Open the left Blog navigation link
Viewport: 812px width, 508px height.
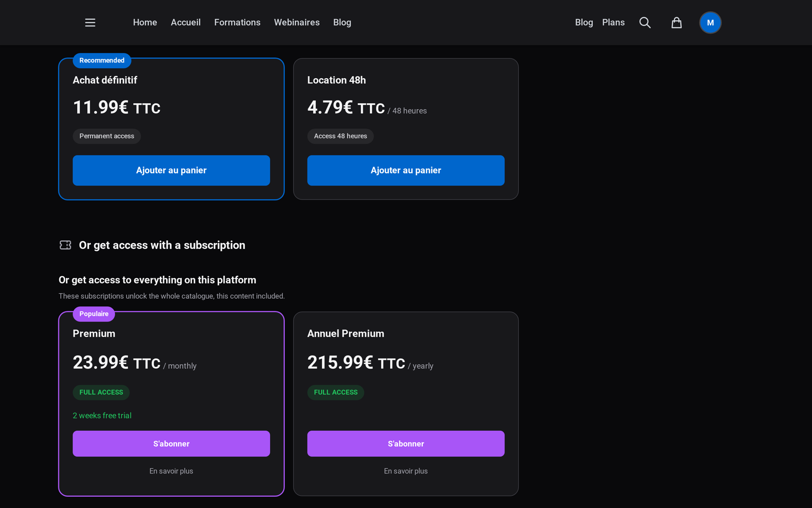pos(342,22)
